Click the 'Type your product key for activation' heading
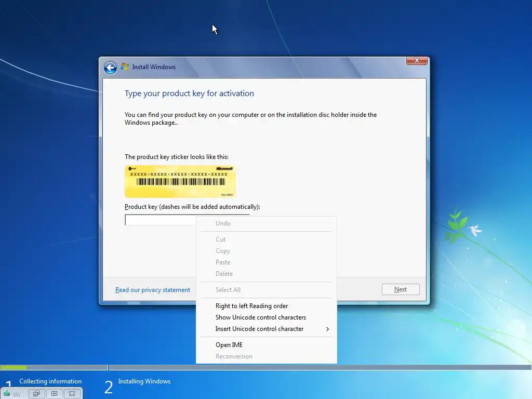Image resolution: width=532 pixels, height=399 pixels. [x=189, y=94]
